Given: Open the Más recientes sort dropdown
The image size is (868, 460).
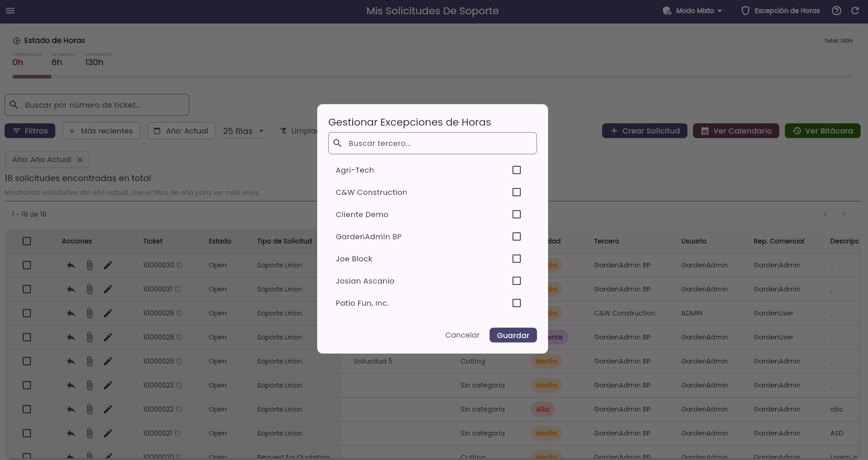Looking at the screenshot, I should [x=101, y=131].
